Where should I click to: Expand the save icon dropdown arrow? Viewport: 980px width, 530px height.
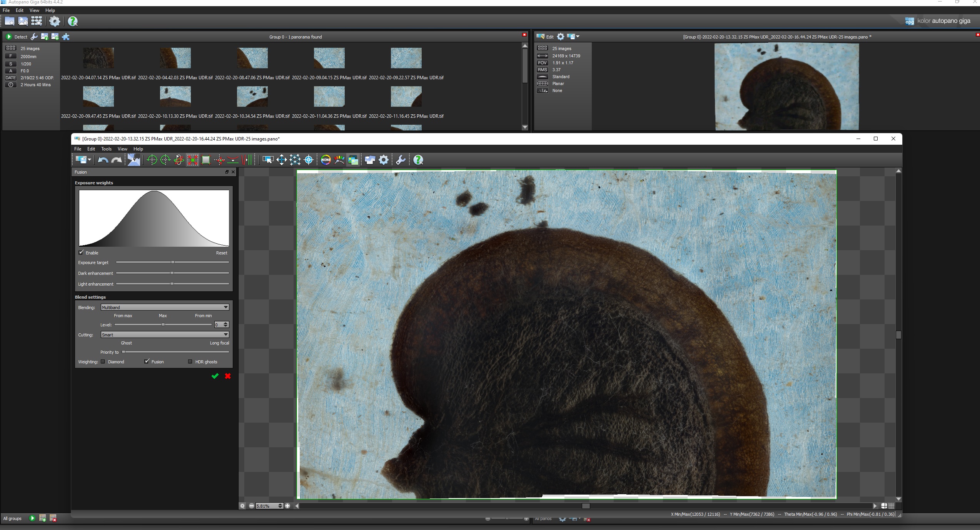90,160
